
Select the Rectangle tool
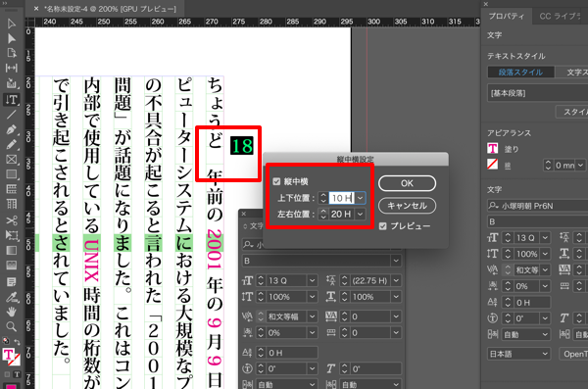11,174
